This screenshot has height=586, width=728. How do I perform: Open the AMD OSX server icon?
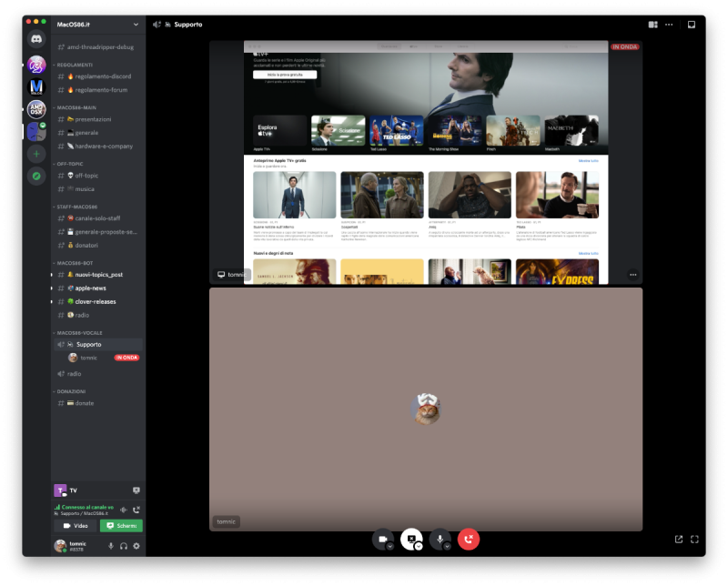(36, 109)
